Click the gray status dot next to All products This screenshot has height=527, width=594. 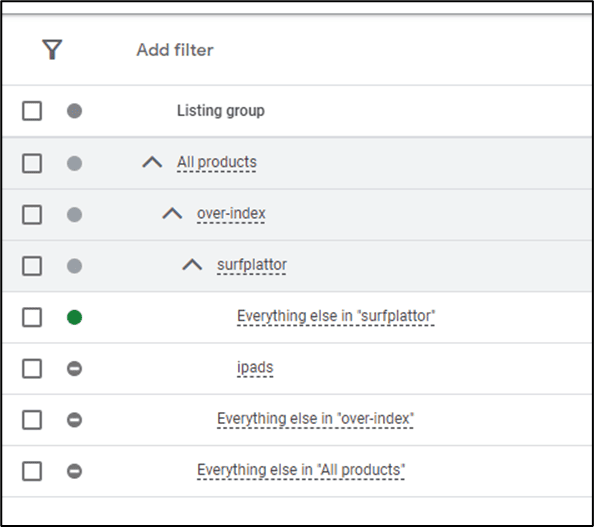click(x=74, y=163)
